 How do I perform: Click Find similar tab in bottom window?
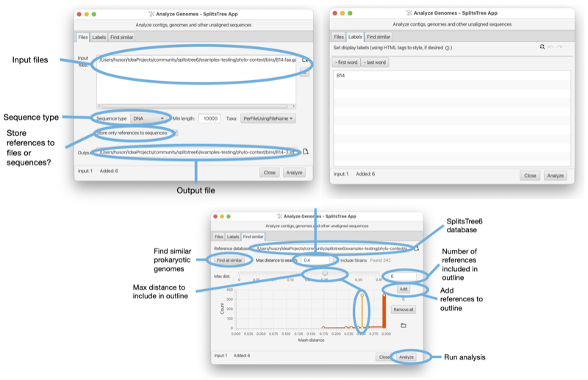253,237
